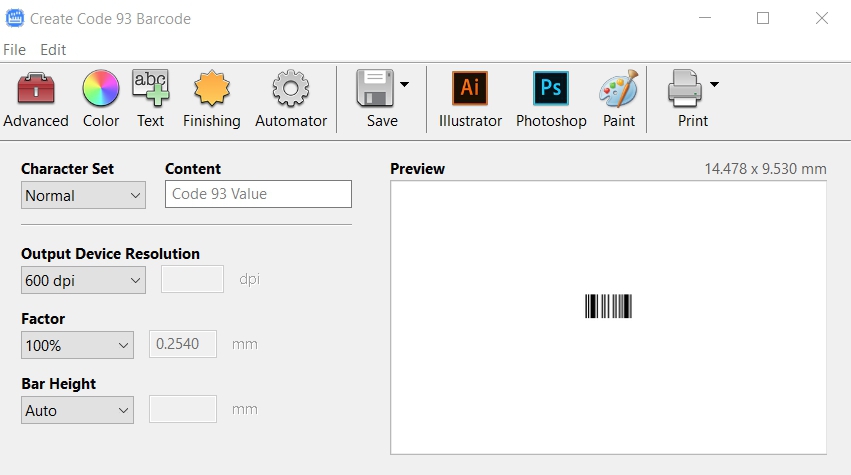Image resolution: width=851 pixels, height=475 pixels.
Task: Print the barcode with printer icon
Action: click(684, 88)
